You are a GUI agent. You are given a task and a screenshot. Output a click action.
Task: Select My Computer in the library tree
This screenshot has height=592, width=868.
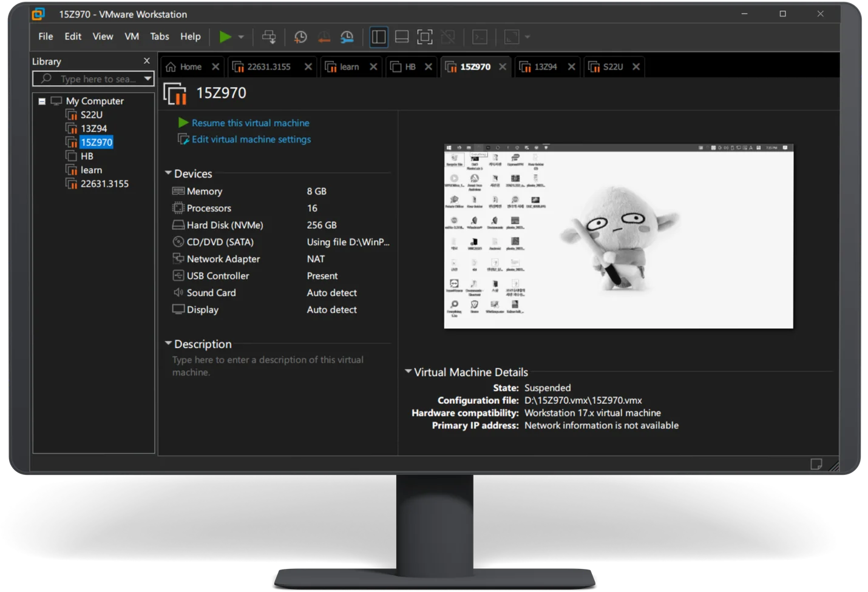[95, 101]
